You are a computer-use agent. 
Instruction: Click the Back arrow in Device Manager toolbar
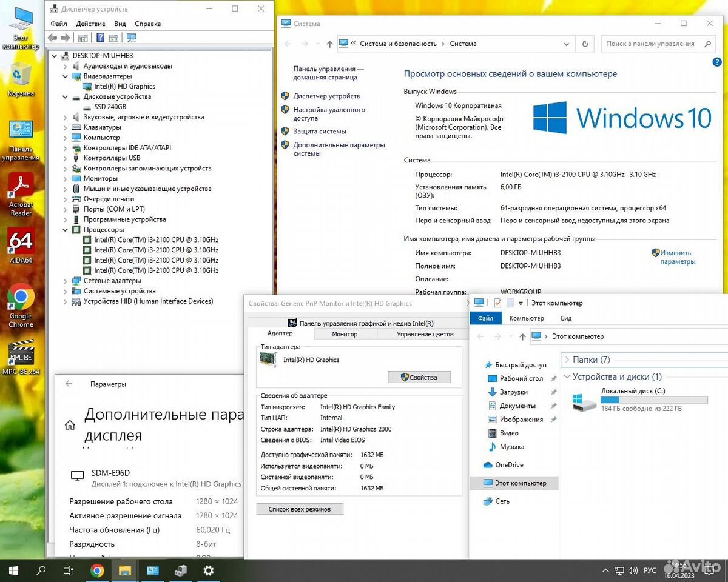click(52, 38)
